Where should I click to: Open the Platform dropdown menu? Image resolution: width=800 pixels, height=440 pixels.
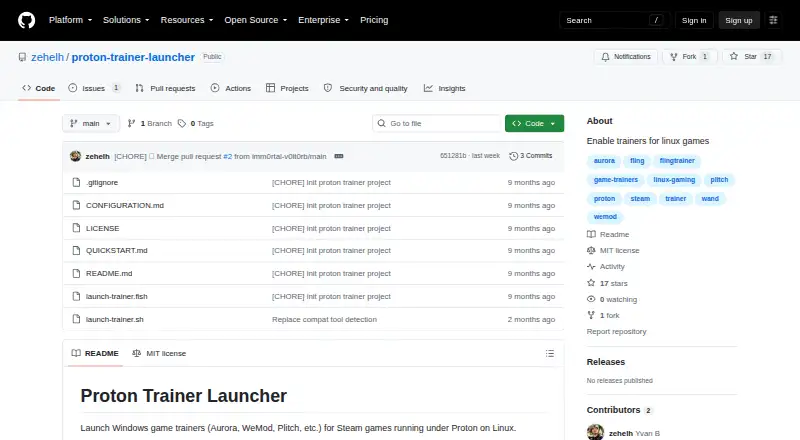click(70, 20)
